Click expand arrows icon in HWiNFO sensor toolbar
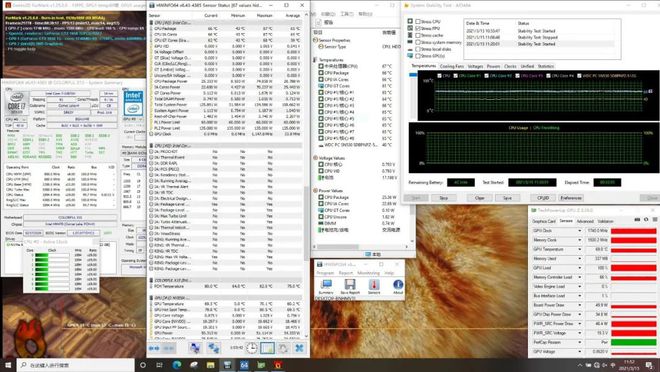This screenshot has width=660, height=372. click(154, 348)
